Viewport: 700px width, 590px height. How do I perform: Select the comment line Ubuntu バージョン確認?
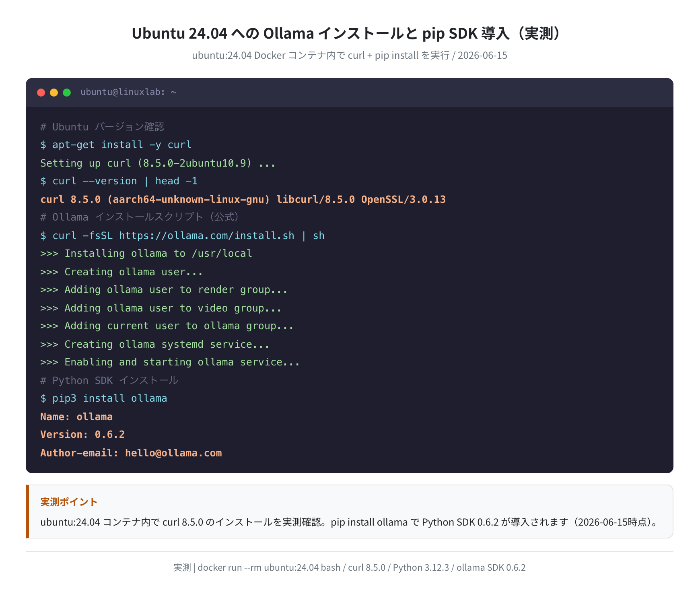(x=102, y=127)
